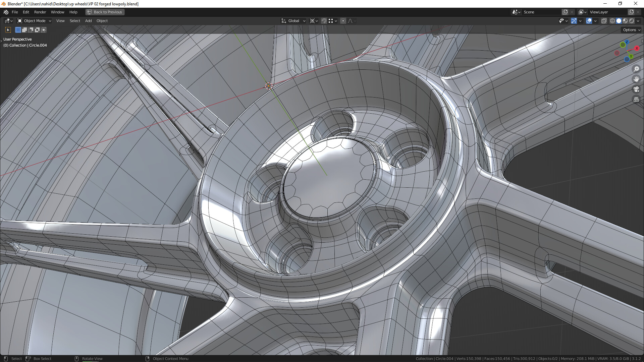This screenshot has width=644, height=362.
Task: Select material preview shading mode
Action: click(625, 21)
